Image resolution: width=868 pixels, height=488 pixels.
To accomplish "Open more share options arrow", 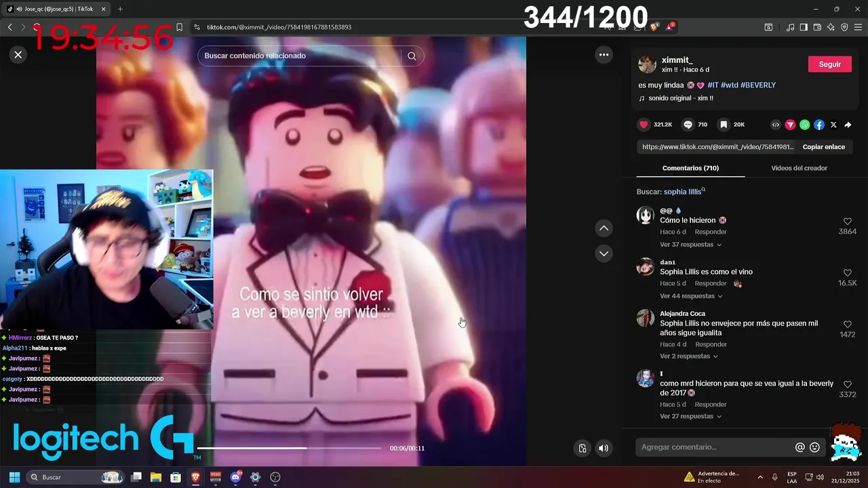I will point(848,125).
